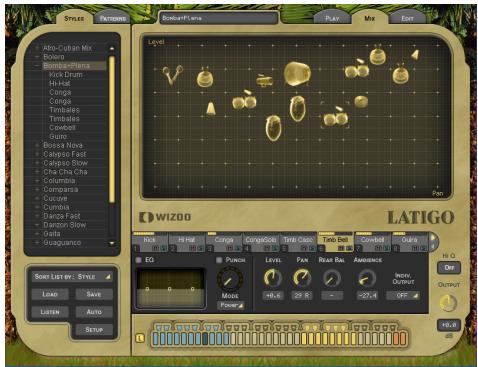Enable the EQ checkbox
This screenshot has height=367, width=478.
click(x=138, y=260)
